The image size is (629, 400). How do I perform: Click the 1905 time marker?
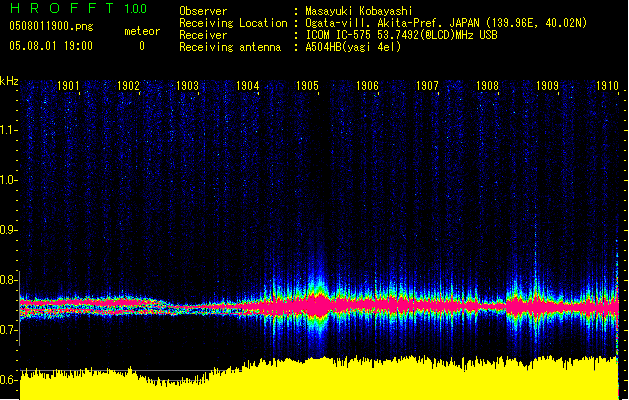click(x=307, y=86)
